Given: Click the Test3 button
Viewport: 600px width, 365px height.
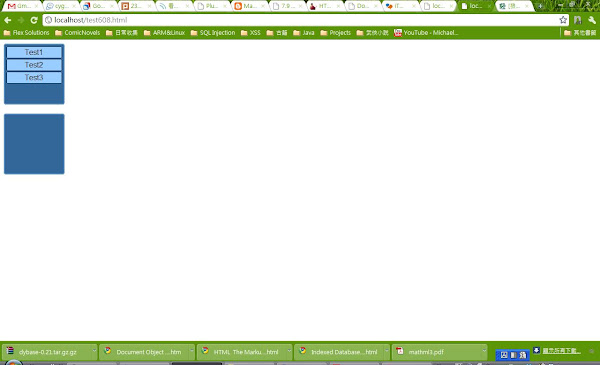Looking at the screenshot, I should 34,78.
